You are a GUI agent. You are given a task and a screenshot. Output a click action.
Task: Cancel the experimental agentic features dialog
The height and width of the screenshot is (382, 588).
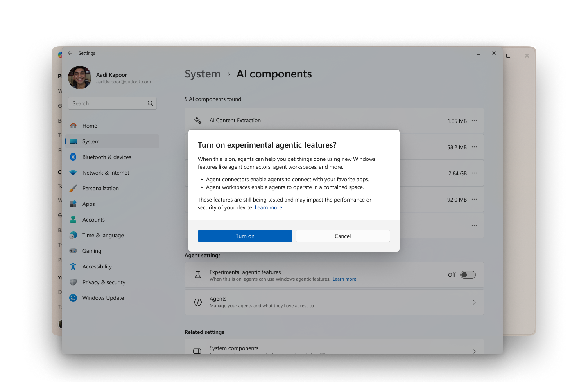[343, 236]
